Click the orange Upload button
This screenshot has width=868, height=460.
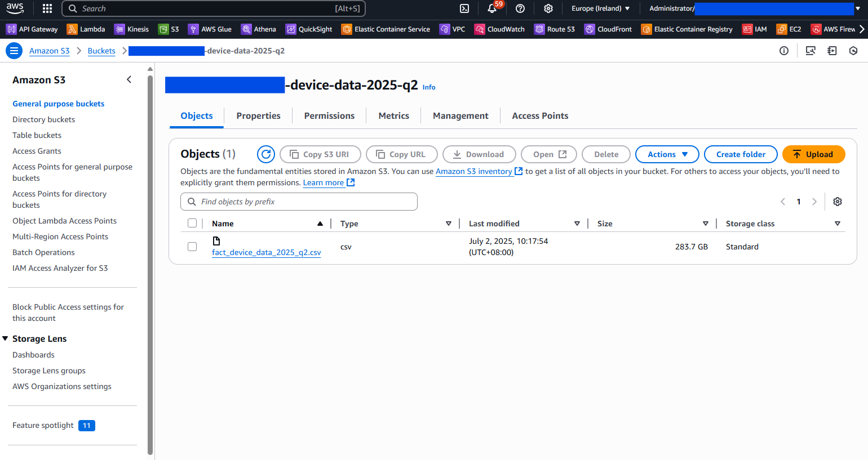(814, 154)
